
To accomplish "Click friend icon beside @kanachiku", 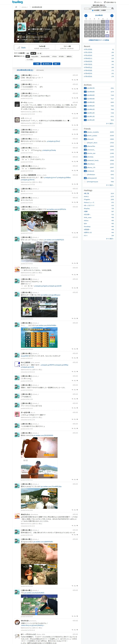I will [85, 146].
